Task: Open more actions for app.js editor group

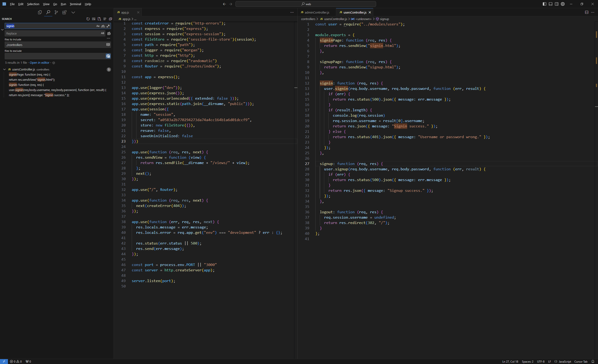Action: pos(292,12)
